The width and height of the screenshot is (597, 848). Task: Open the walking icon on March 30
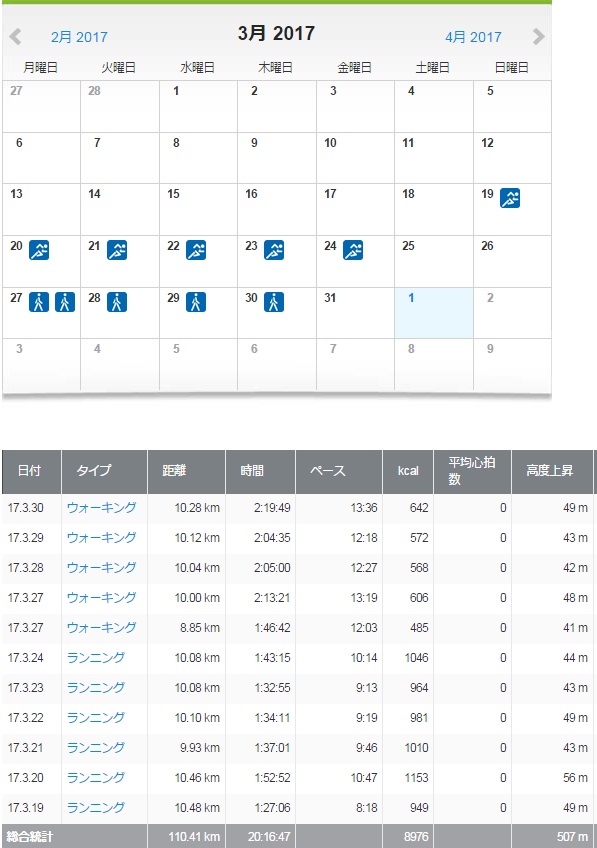click(274, 302)
